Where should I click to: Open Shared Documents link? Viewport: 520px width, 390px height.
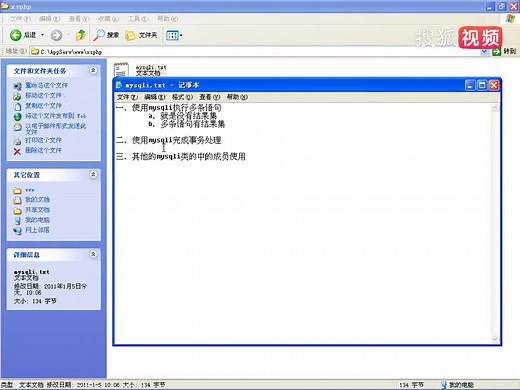37,210
